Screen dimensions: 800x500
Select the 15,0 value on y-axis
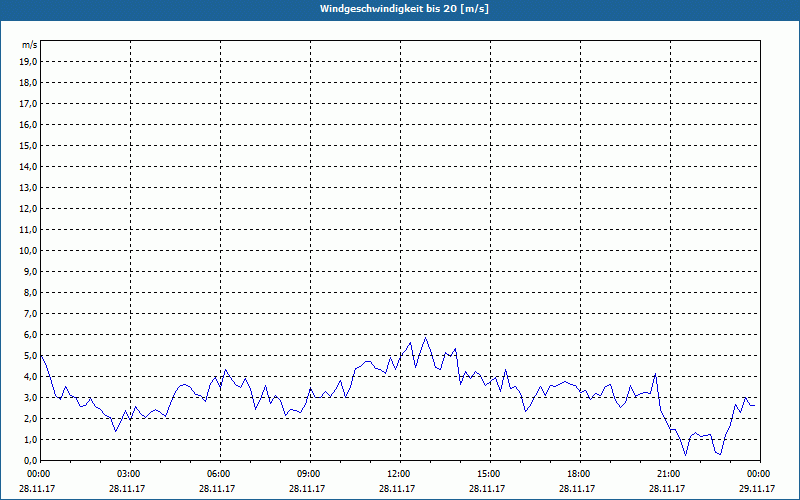[29, 145]
